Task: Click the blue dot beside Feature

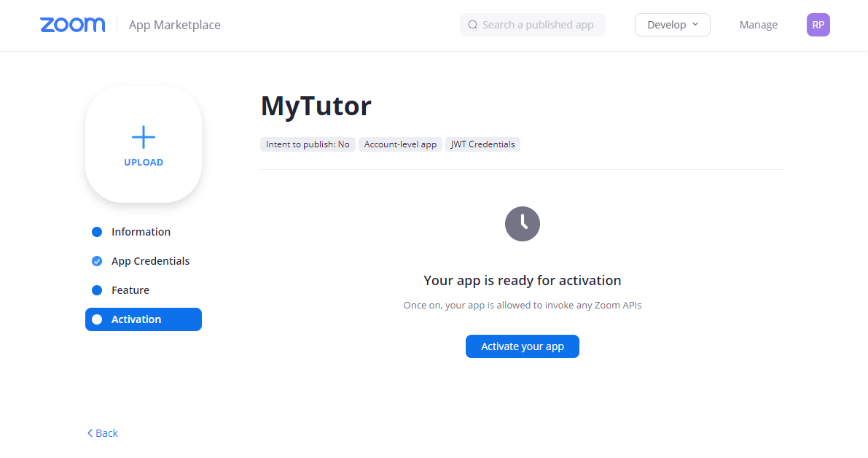Action: (x=97, y=290)
